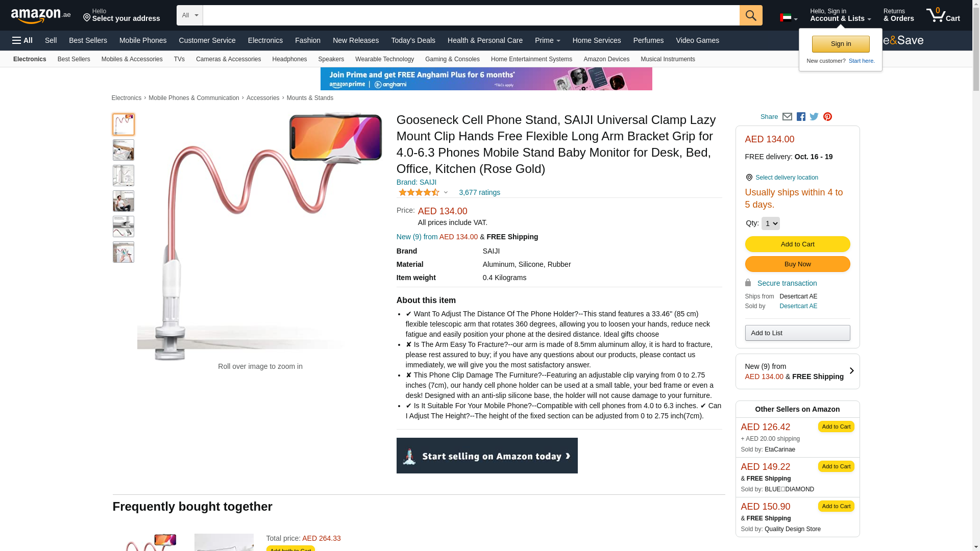Share the product on Twitter
The width and height of the screenshot is (980, 551).
[814, 117]
